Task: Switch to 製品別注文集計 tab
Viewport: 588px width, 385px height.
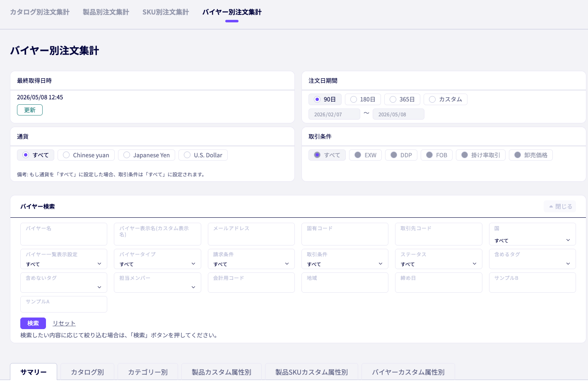Action: click(106, 12)
